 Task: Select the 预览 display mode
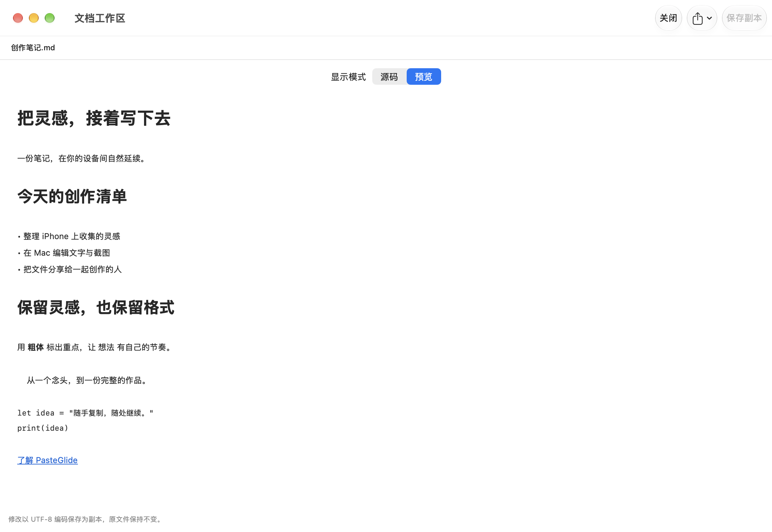pos(424,76)
